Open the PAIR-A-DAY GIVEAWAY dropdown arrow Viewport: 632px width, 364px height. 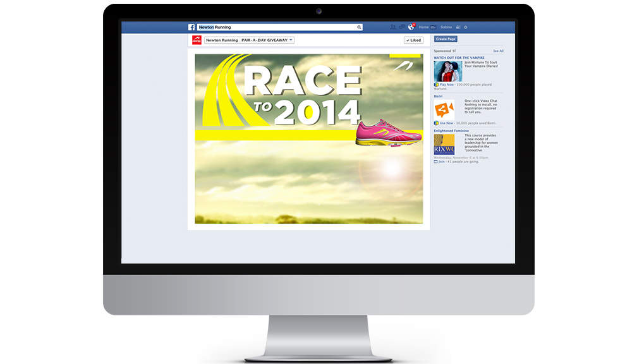pyautogui.click(x=291, y=40)
